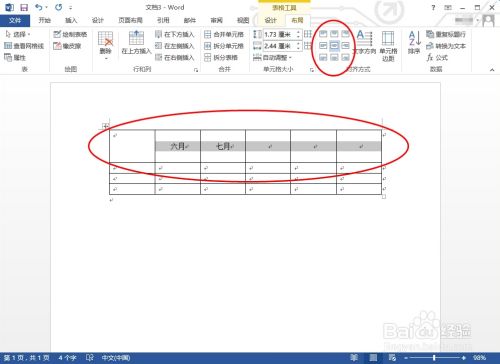500x364 pixels.
Task: Click 文字方向 (Text Direction)
Action: click(x=364, y=42)
